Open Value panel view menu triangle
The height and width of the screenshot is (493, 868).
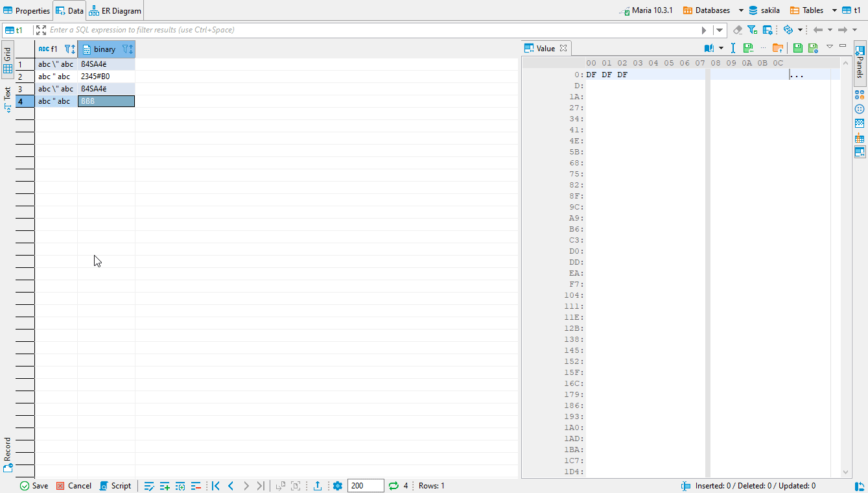(x=829, y=46)
